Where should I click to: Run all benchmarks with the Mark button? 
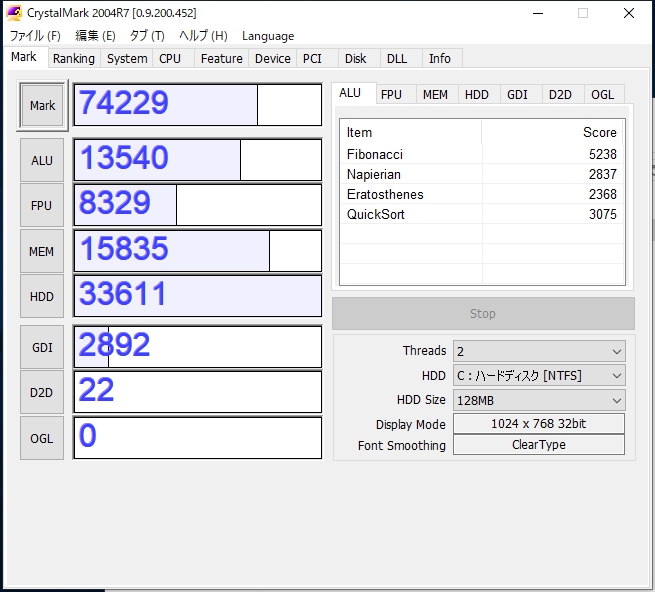(42, 105)
